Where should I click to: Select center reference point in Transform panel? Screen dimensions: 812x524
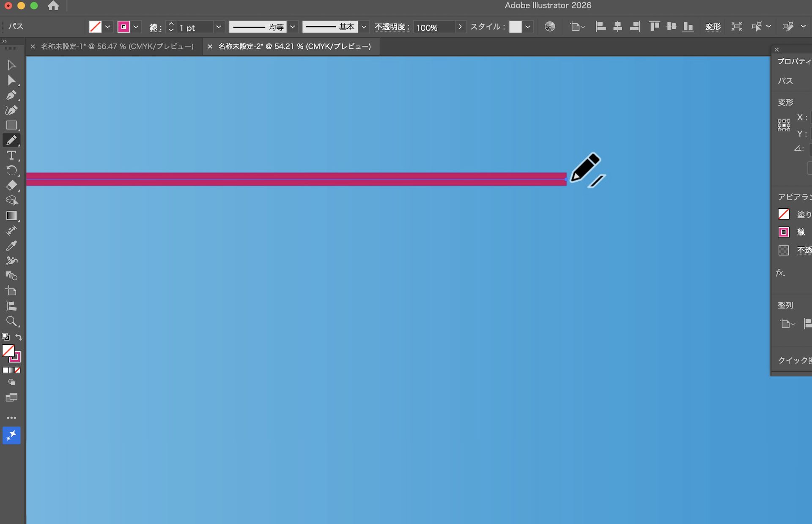click(785, 125)
